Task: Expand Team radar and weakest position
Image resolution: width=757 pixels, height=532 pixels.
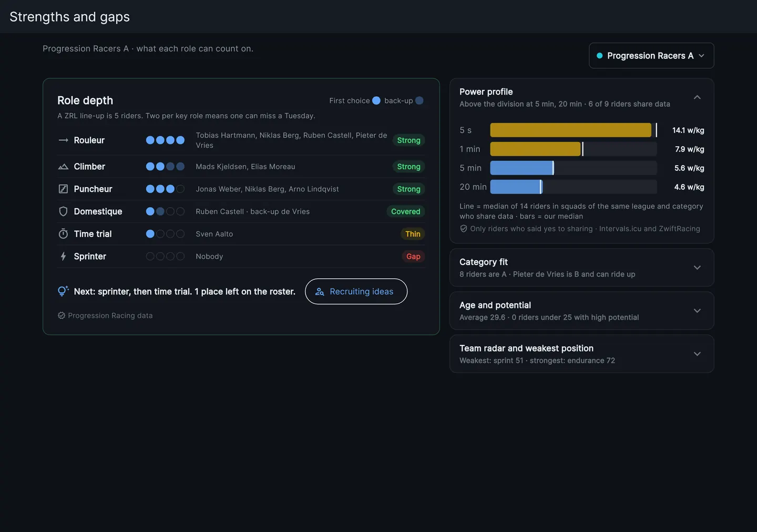Action: click(x=697, y=354)
